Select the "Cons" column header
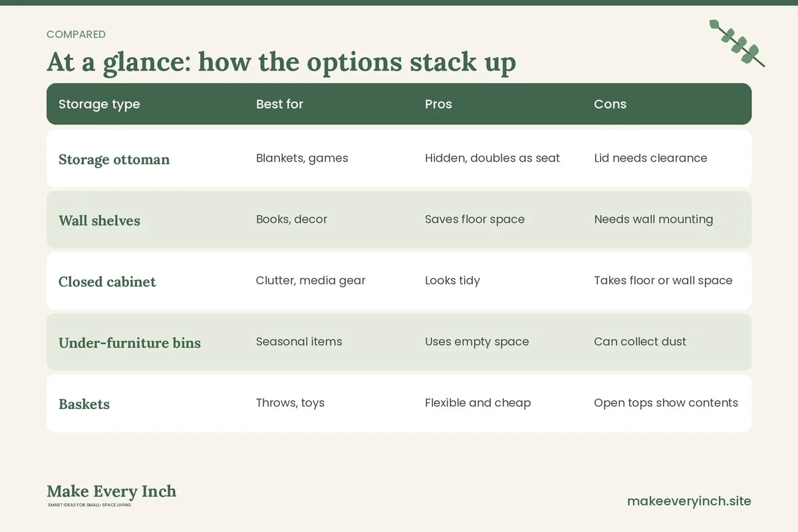798x532 pixels. [610, 104]
